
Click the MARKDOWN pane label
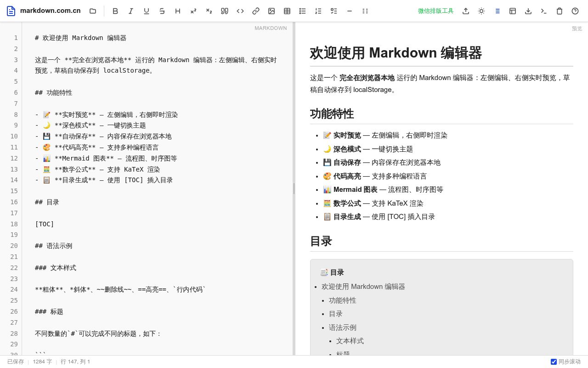pyautogui.click(x=271, y=29)
